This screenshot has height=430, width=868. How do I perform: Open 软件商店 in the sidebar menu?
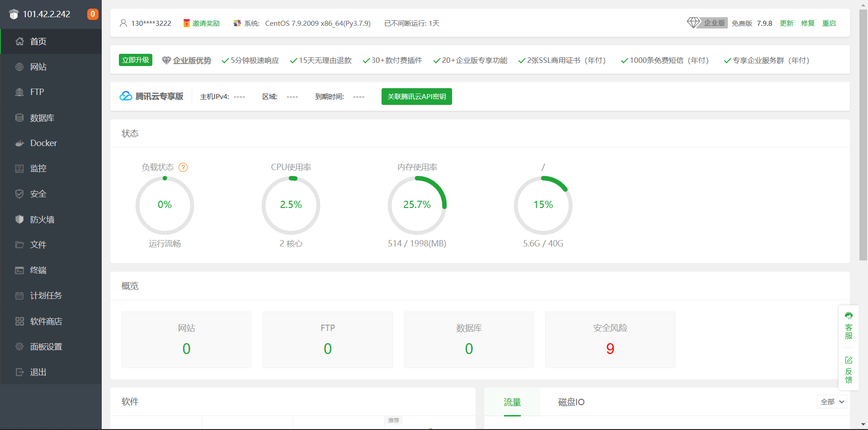51,321
